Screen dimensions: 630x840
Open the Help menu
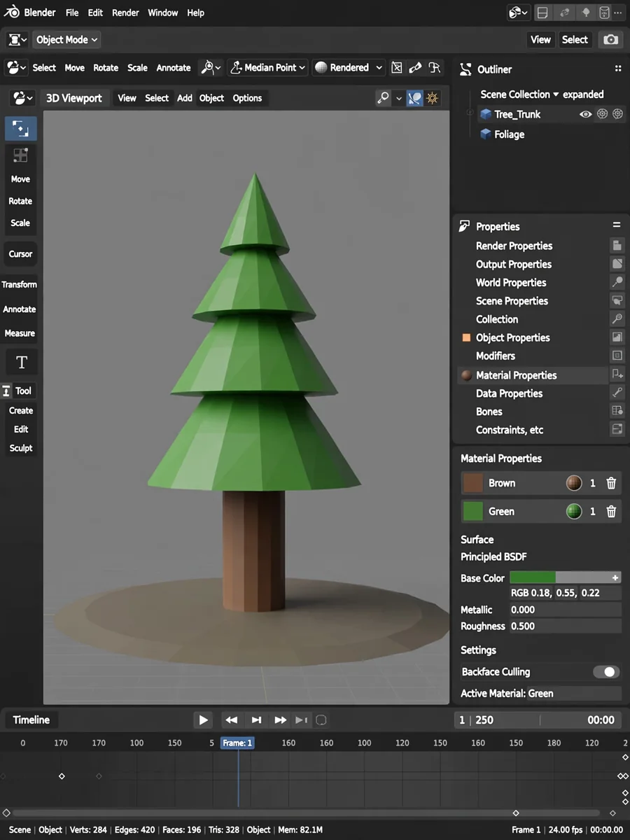coord(195,13)
